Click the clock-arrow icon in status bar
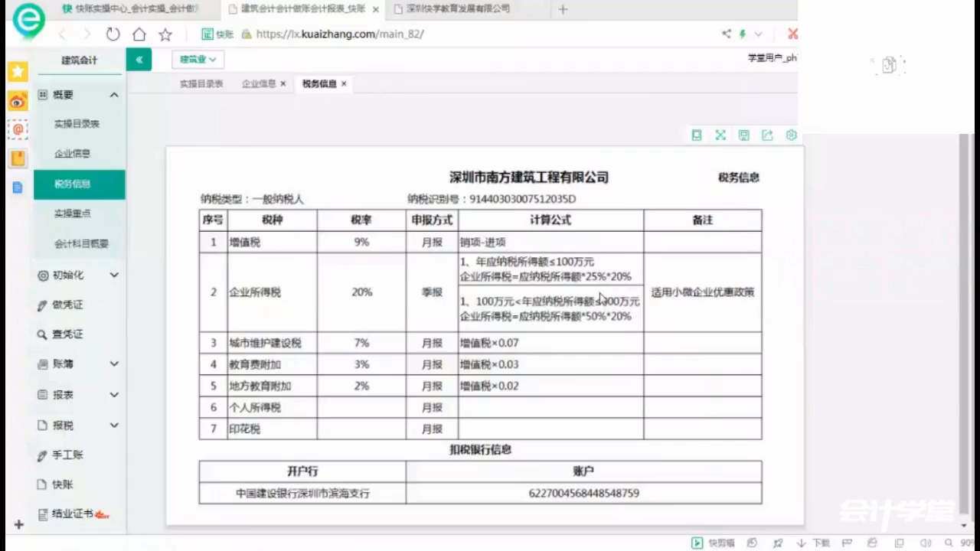Screen dimensions: 980x551 coord(752,543)
